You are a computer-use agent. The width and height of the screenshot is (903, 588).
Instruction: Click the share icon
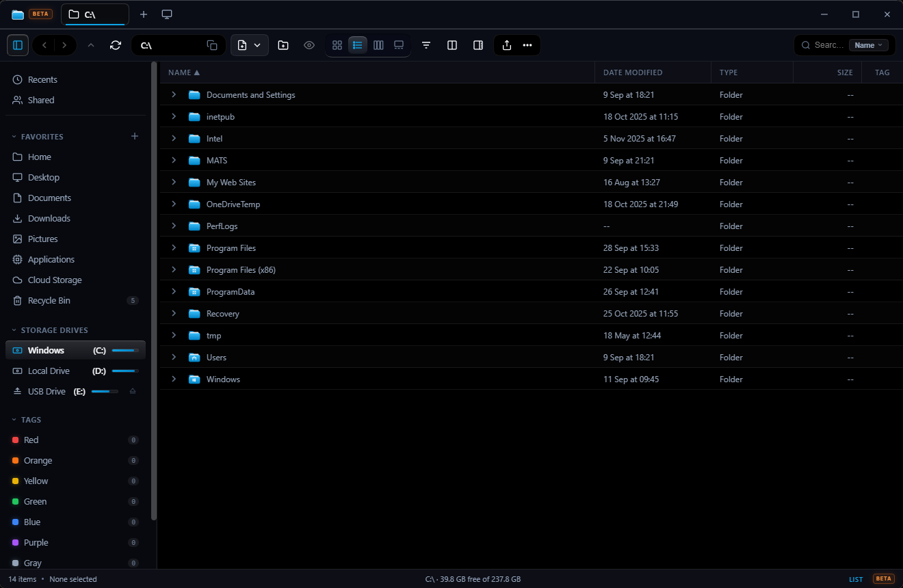point(507,45)
